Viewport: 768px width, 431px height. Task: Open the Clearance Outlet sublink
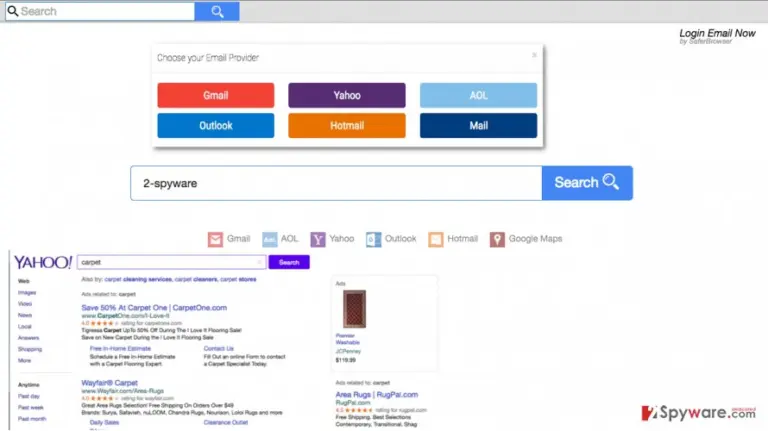[x=226, y=422]
